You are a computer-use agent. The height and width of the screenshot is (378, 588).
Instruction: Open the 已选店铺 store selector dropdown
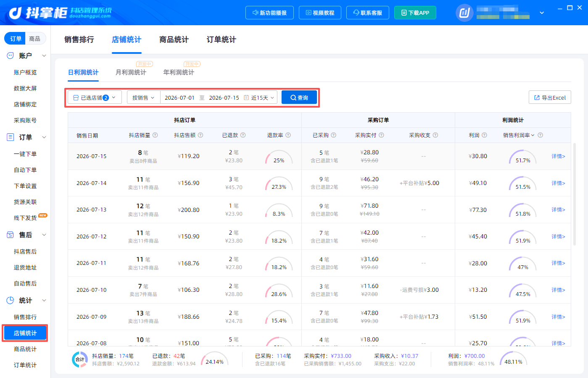point(95,98)
